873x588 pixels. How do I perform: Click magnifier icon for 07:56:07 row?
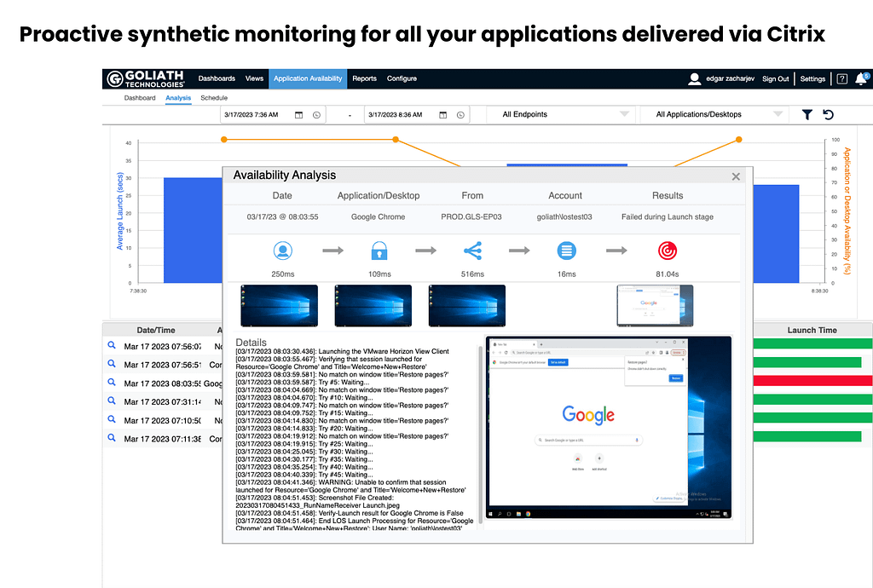pyautogui.click(x=111, y=347)
